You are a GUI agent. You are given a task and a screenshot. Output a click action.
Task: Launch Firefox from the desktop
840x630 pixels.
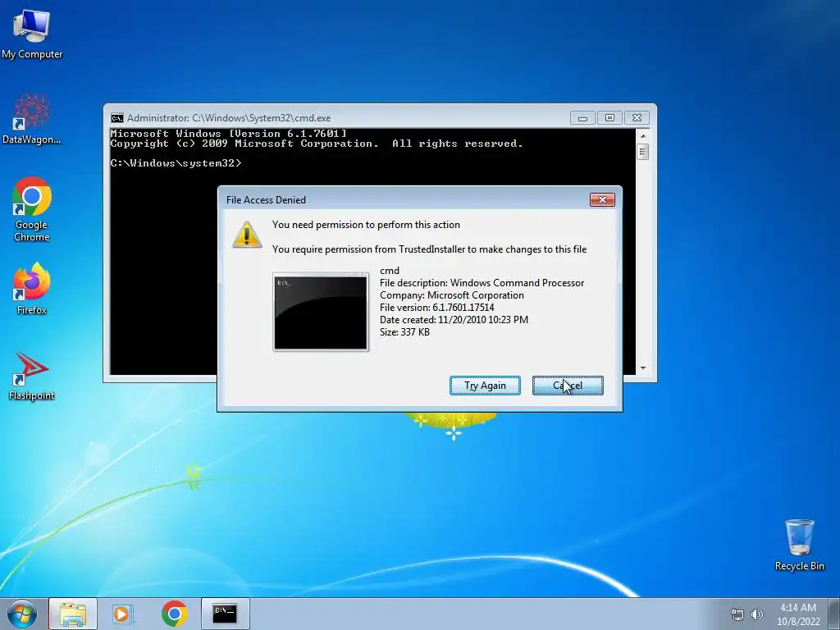(x=32, y=288)
